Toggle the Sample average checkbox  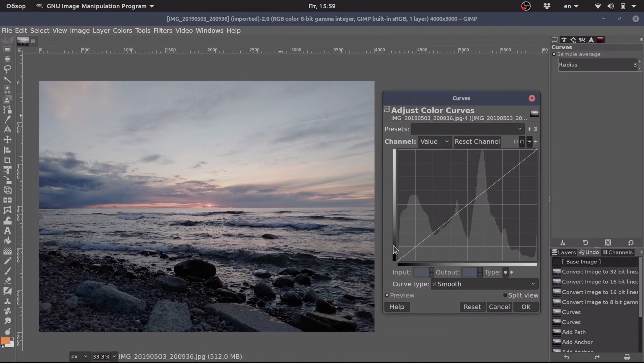click(x=554, y=54)
